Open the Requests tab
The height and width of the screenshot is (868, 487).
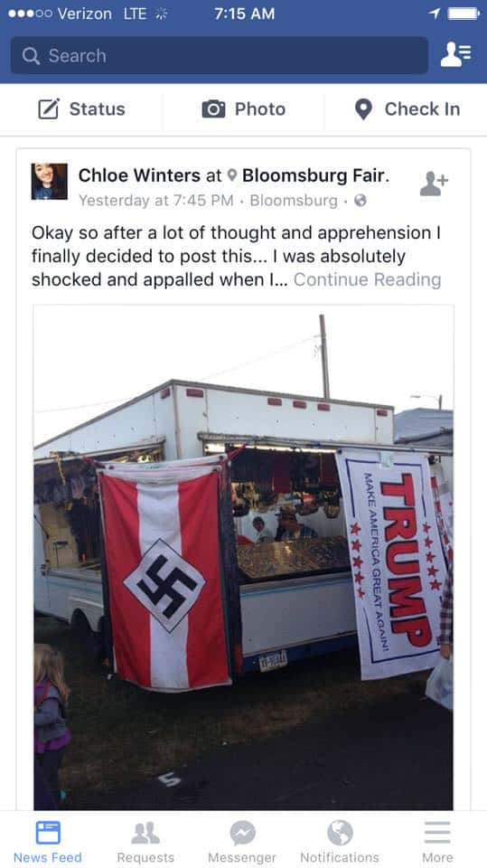(145, 842)
